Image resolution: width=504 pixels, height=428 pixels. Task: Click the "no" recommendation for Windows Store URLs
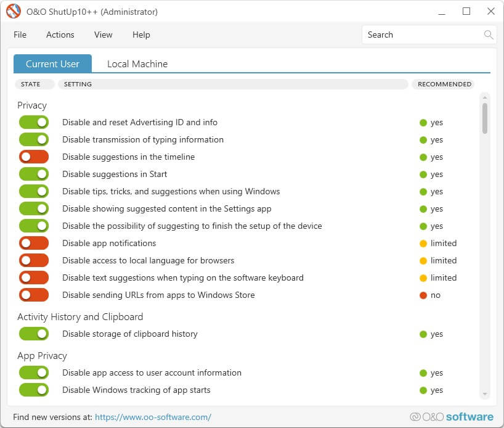430,295
